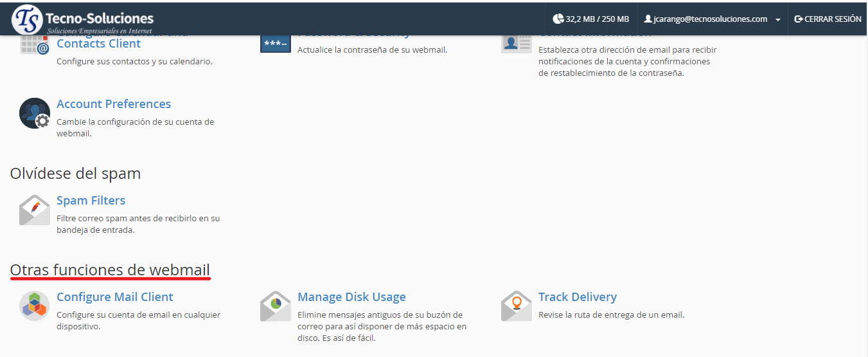Click the 32,2 MB / 250 MB usage indicator

click(x=597, y=19)
